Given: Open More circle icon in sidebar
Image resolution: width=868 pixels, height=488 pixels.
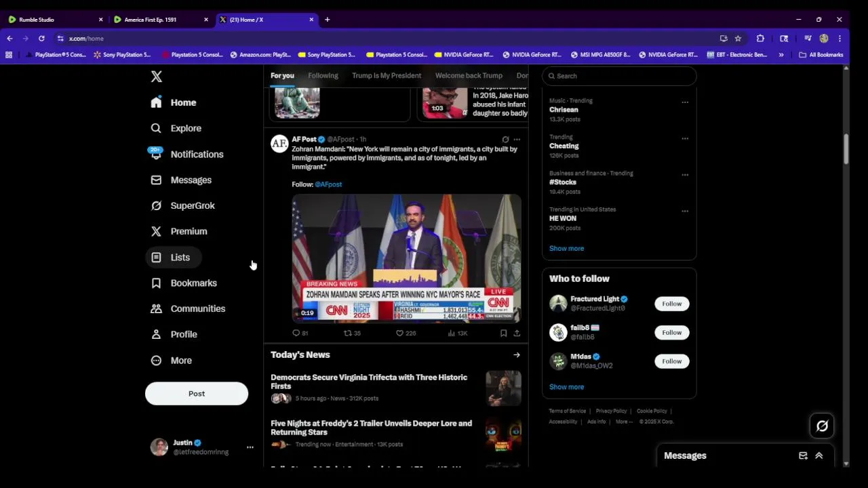Looking at the screenshot, I should [156, 361].
